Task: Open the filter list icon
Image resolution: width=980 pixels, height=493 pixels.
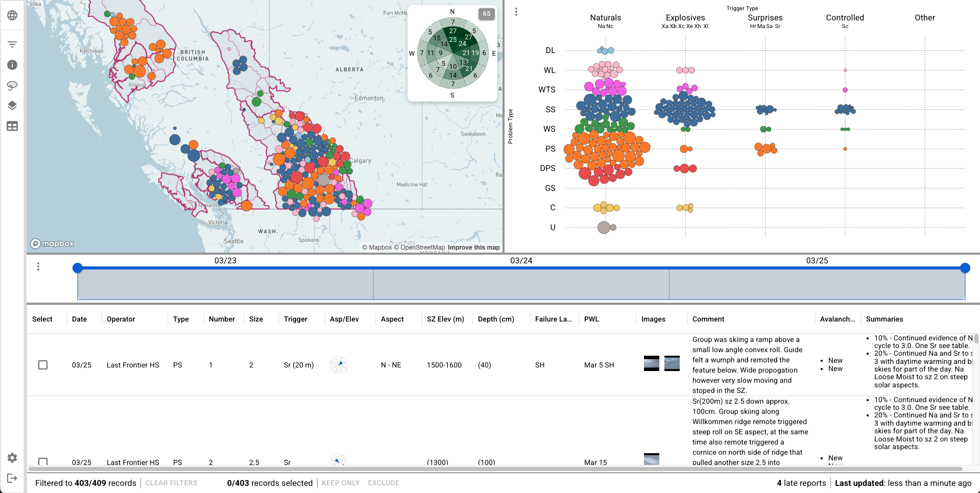Action: [x=12, y=44]
